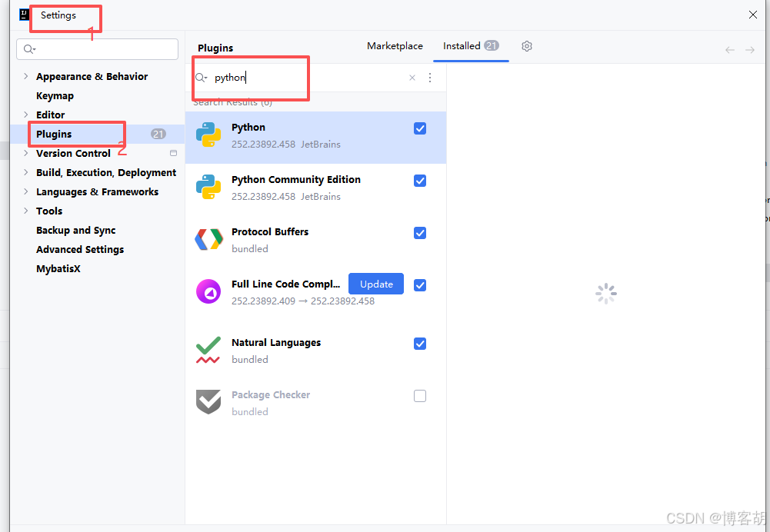Image resolution: width=770 pixels, height=532 pixels.
Task: Click the Package Checker plugin icon
Action: coord(208,402)
